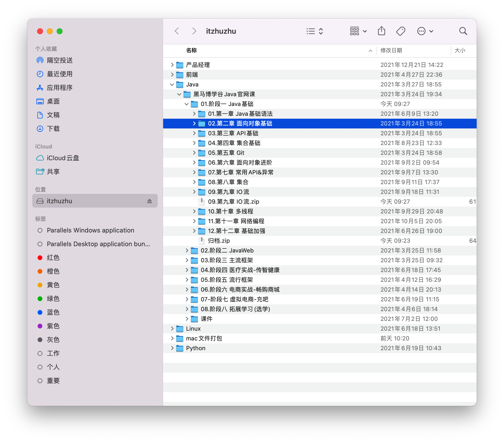Open iCloud云盘 in sidebar
Image resolution: width=504 pixels, height=442 pixels.
95,158
